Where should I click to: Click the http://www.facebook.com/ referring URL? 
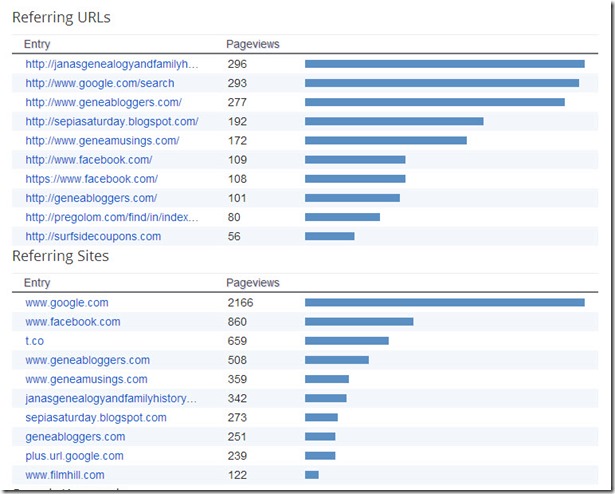point(89,160)
